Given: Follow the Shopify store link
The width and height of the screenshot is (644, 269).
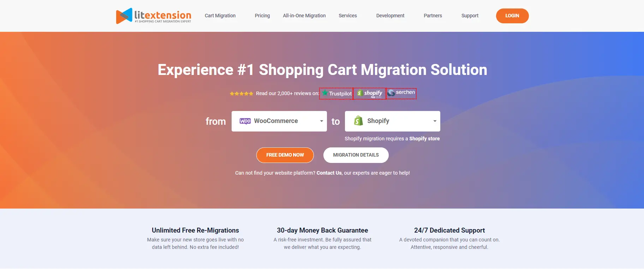Looking at the screenshot, I should click(x=424, y=139).
